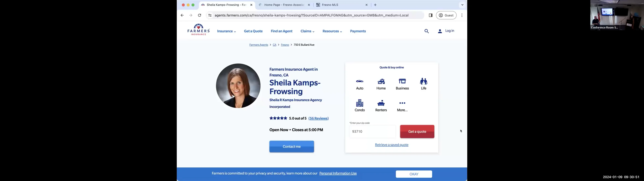Image resolution: width=644 pixels, height=181 pixels.
Task: Select the Auto insurance car icon
Action: (360, 81)
